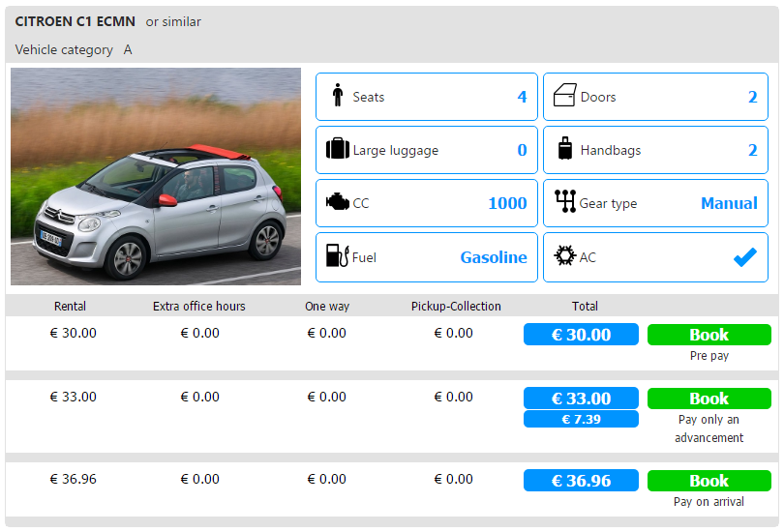Click the Manual gear type value

pos(729,203)
